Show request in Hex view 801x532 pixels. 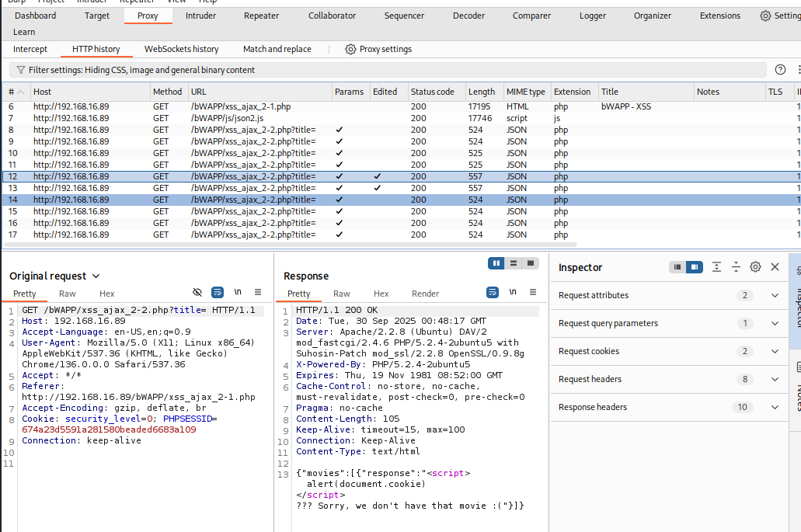coord(106,294)
